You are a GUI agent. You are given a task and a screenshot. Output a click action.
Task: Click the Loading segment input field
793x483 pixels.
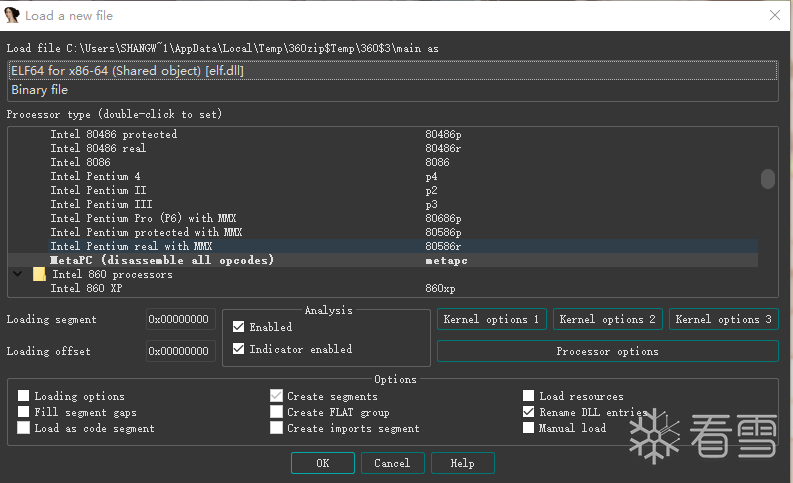click(x=180, y=320)
